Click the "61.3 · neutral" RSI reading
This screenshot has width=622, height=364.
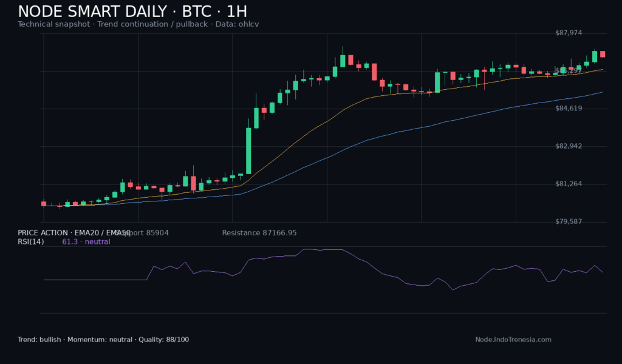click(86, 242)
